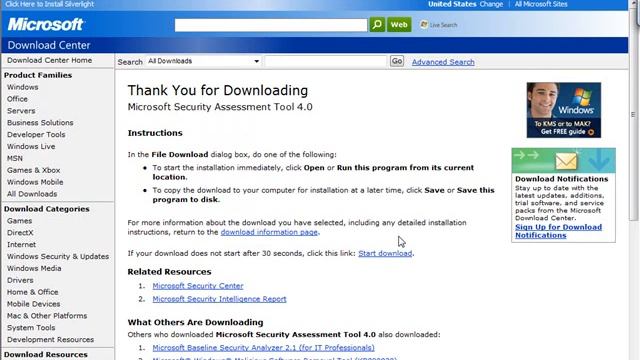Image resolution: width=640 pixels, height=360 pixels.
Task: Open the Games download category
Action: tap(19, 221)
